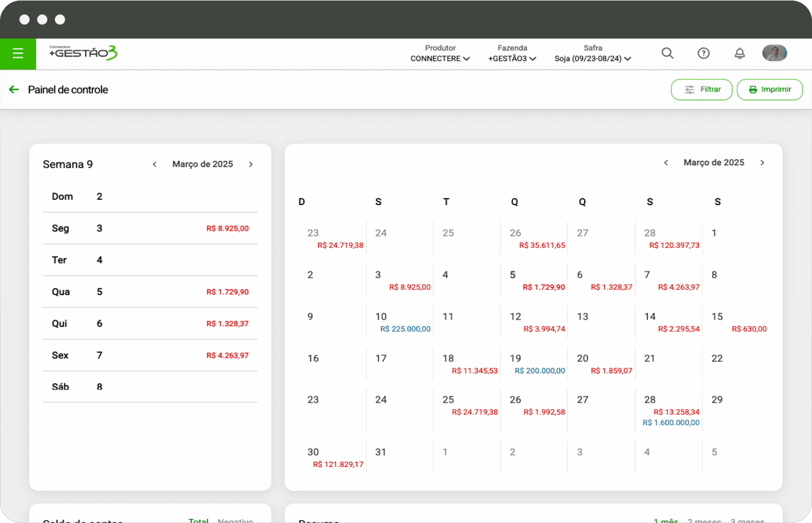Go to previous week in Semana panel
Image resolution: width=812 pixels, height=523 pixels.
coord(155,164)
